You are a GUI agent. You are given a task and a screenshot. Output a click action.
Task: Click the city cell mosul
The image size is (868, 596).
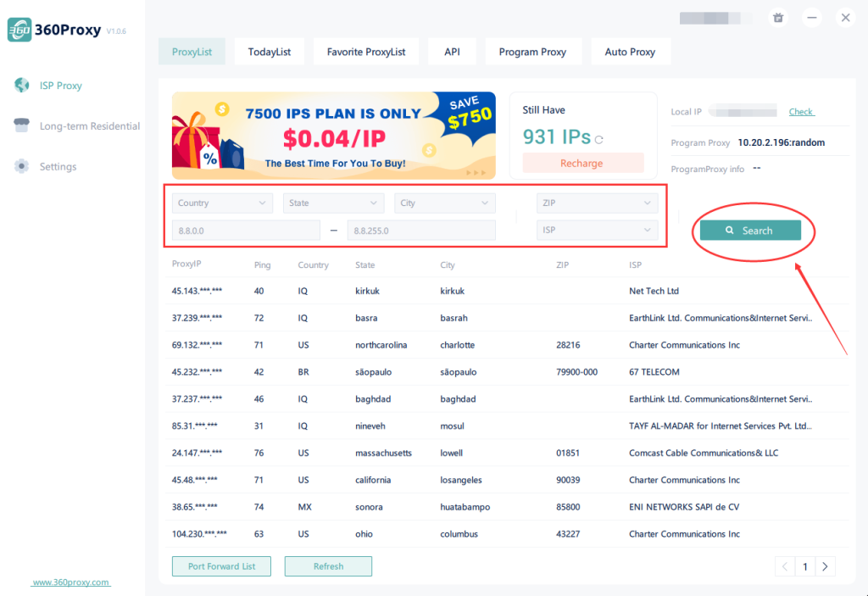(453, 426)
